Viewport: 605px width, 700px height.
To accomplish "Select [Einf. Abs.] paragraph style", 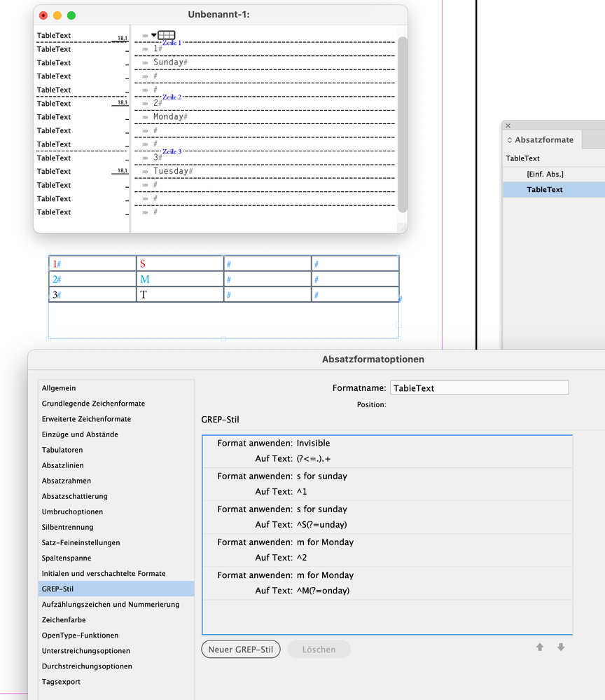I will pos(554,174).
